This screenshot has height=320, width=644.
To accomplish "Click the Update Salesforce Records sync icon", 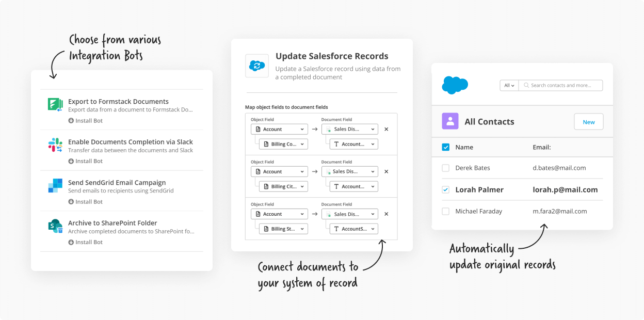I will (x=256, y=66).
